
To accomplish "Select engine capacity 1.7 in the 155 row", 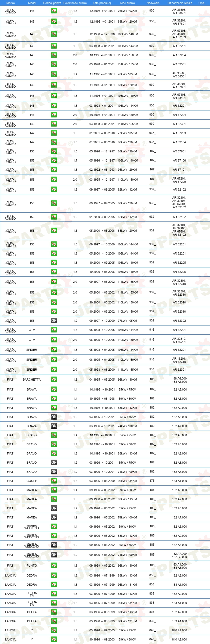I will coord(75,160).
